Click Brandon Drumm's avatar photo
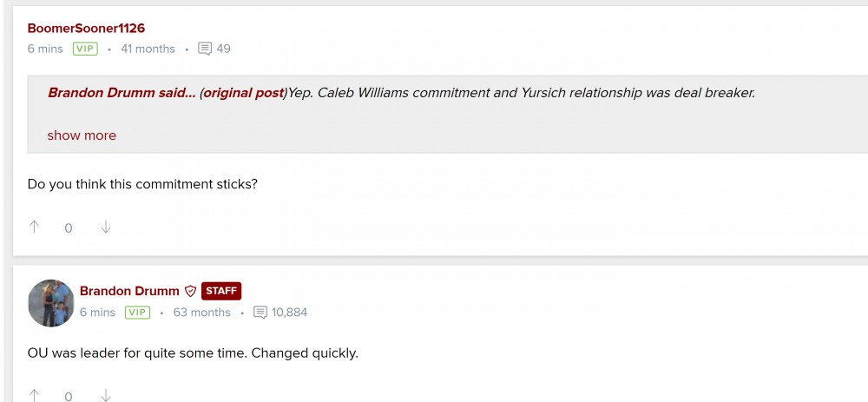This screenshot has height=402, width=868. click(51, 303)
